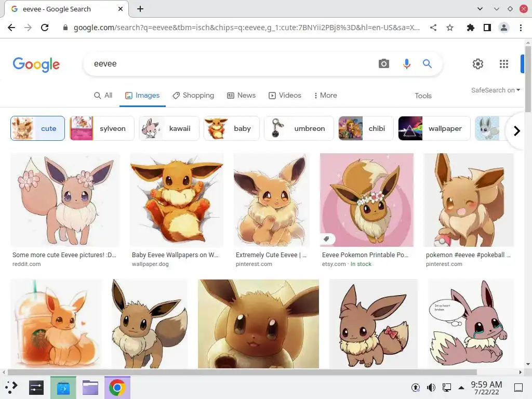Reload the current page
This screenshot has height=399, width=532.
point(45,28)
